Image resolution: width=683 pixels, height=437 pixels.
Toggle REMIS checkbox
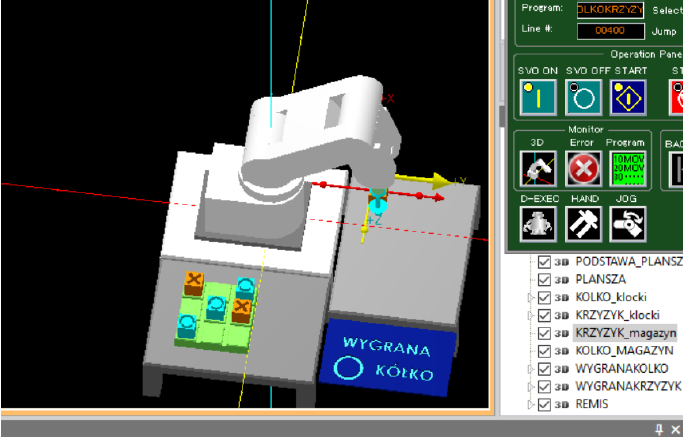[x=544, y=405]
